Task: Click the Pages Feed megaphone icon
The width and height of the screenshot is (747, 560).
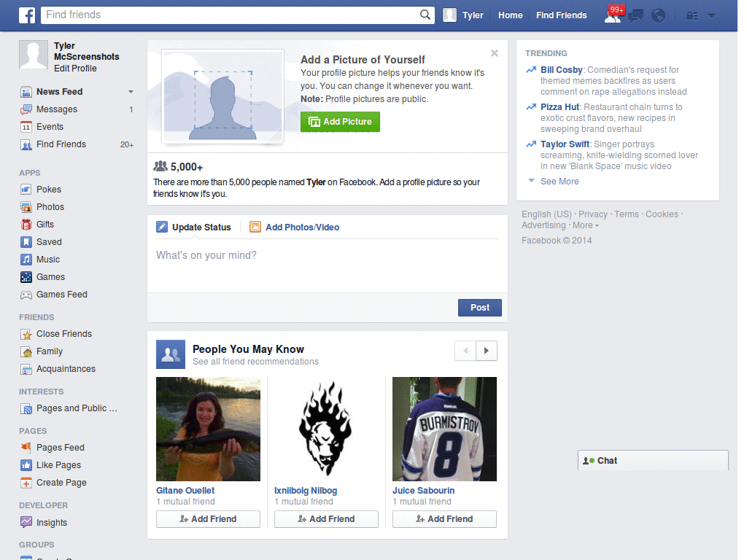Action: click(x=26, y=448)
